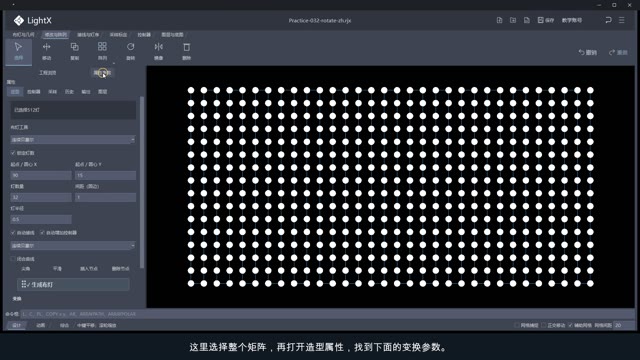Save the project (保存)
Image resolution: width=640 pixels, height=360 pixels.
(x=546, y=20)
